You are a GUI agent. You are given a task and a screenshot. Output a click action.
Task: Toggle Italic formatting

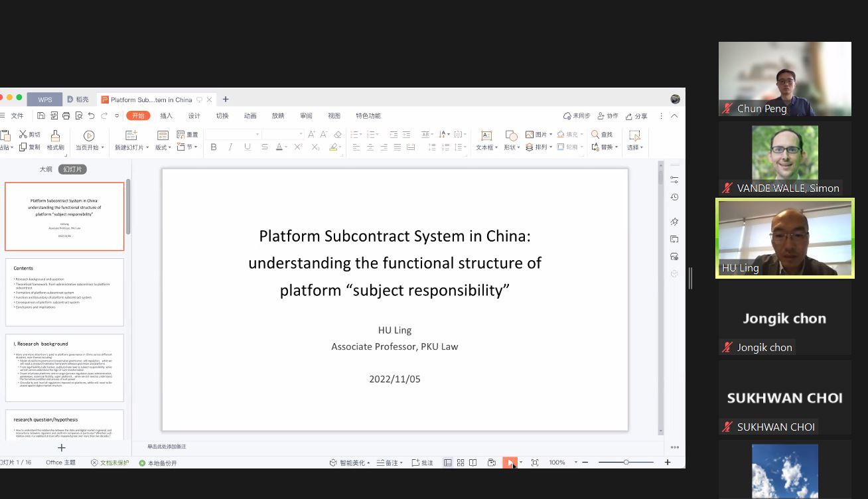230,147
